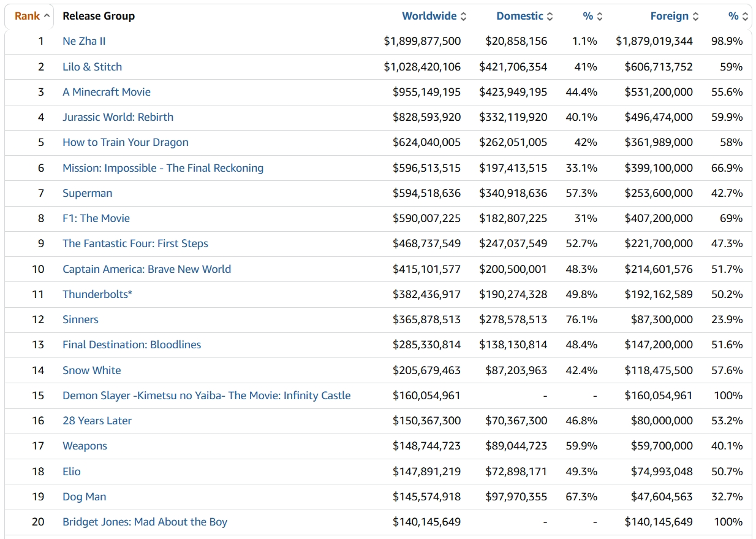Click the sort arrows next to Worldwide

click(x=463, y=17)
